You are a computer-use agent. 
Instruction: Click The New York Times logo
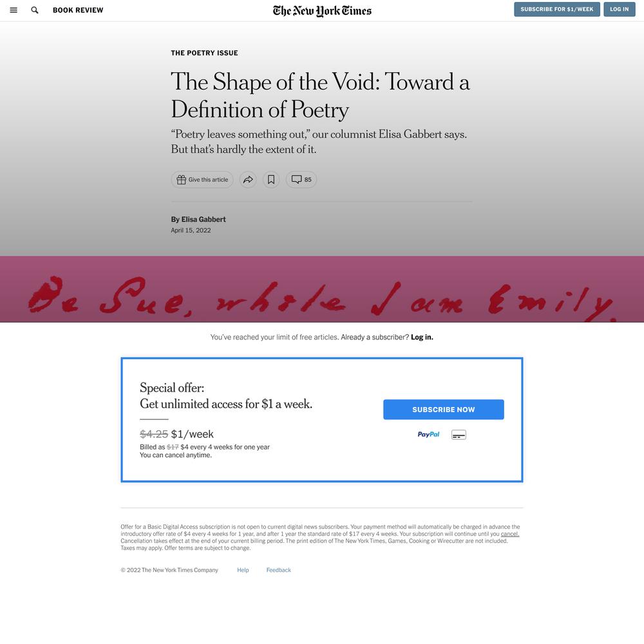[x=322, y=11]
